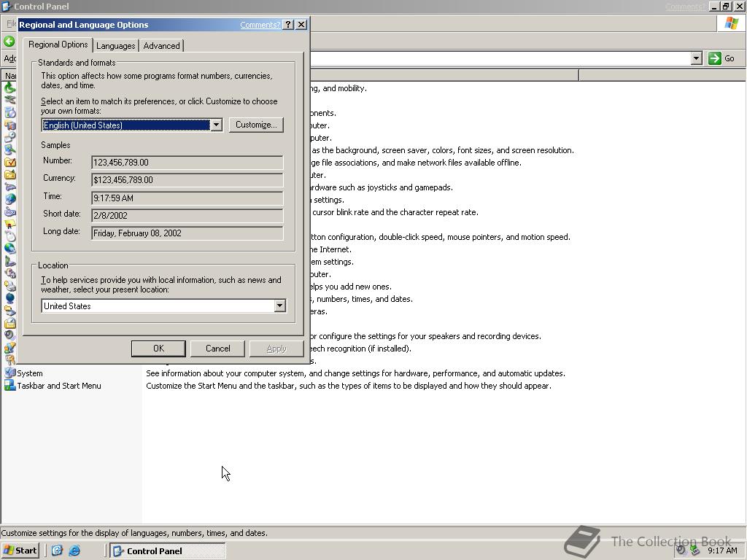Select the Phone and Modem Options icon

(9, 261)
